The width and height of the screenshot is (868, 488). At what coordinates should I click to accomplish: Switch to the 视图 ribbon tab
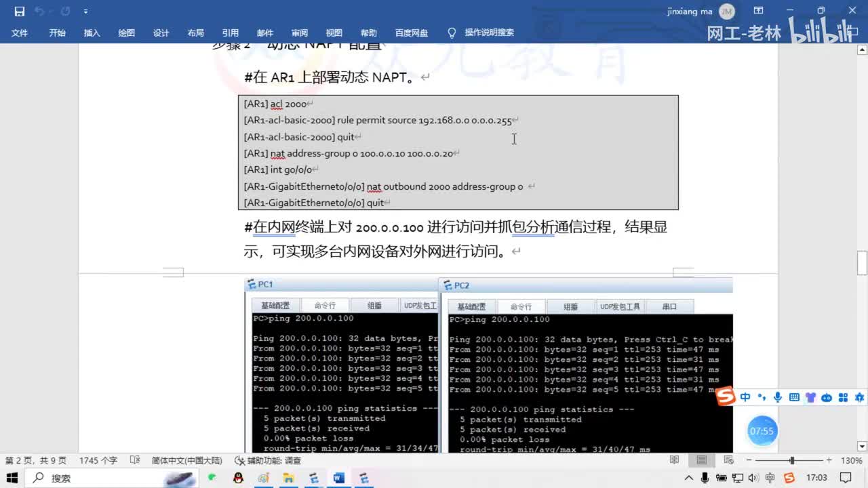click(334, 33)
